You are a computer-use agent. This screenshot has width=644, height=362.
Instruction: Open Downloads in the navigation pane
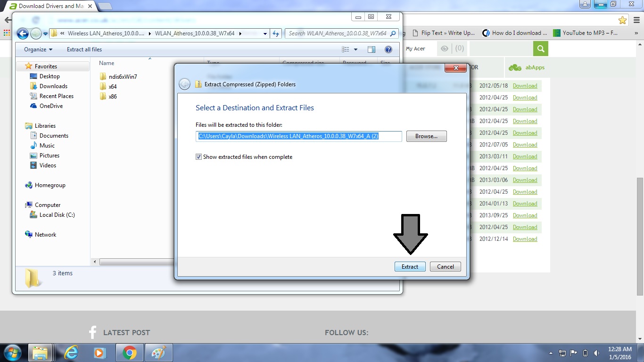coord(49,86)
